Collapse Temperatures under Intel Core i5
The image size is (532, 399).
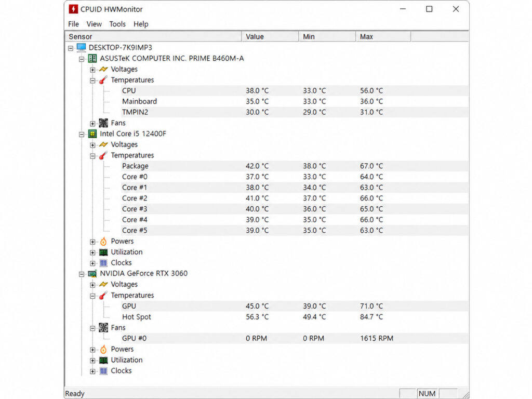pyautogui.click(x=92, y=156)
